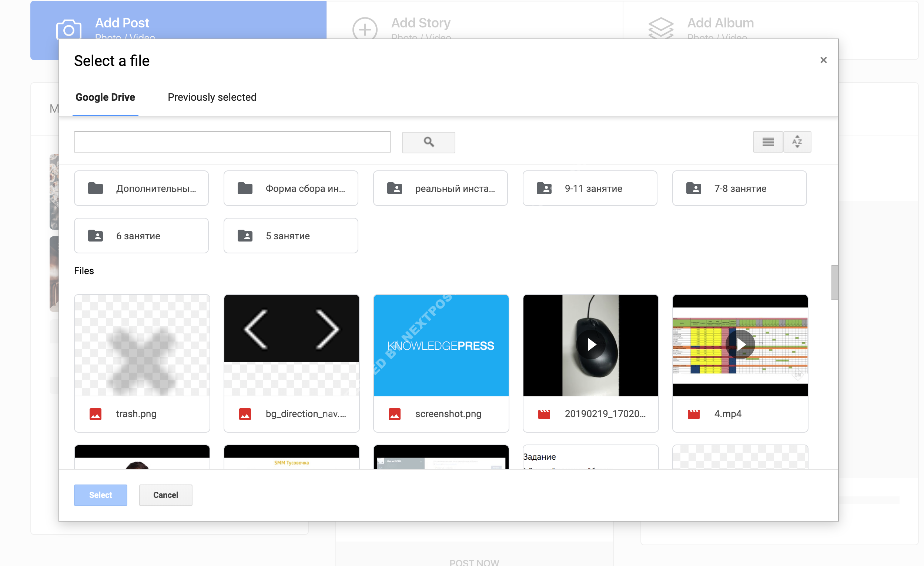Open the 7-8 занятие shared folder
The image size is (924, 566).
click(x=739, y=189)
